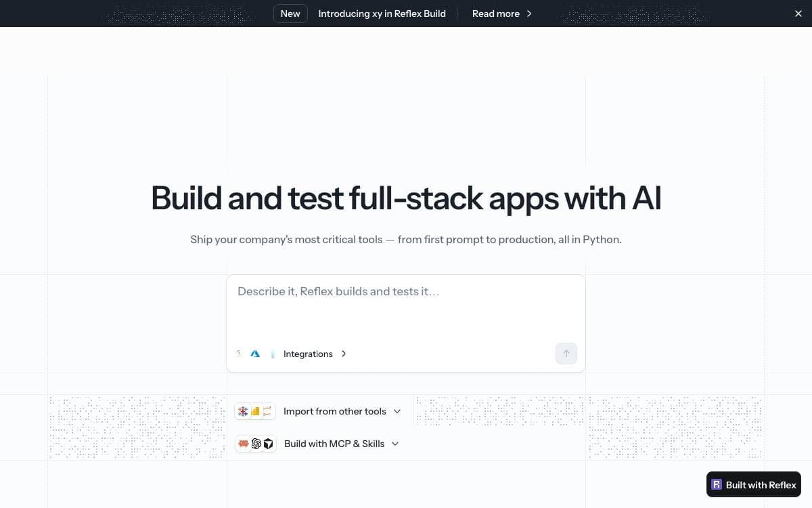Click the "Ship your company's most critical tools" subtitle
This screenshot has height=508, width=812.
[x=406, y=239]
